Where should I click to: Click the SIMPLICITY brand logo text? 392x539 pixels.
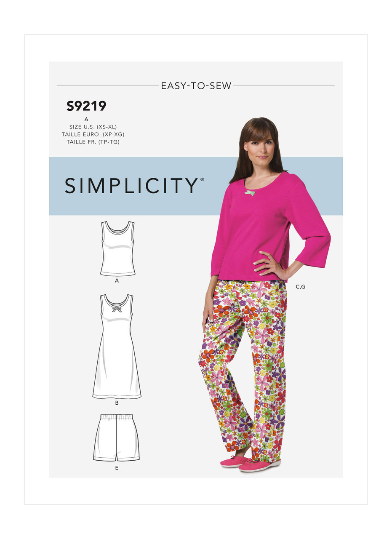131,186
